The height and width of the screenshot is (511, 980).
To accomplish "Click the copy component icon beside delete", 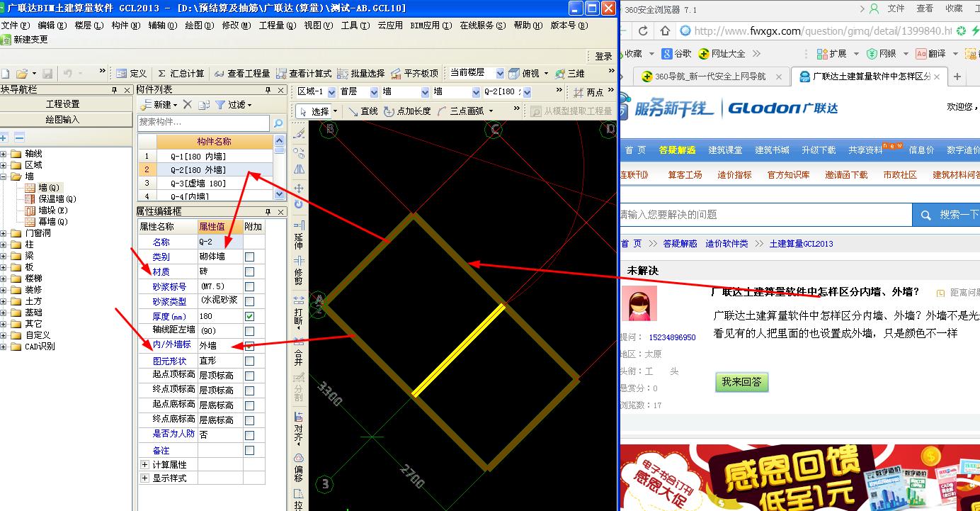I will pos(204,104).
